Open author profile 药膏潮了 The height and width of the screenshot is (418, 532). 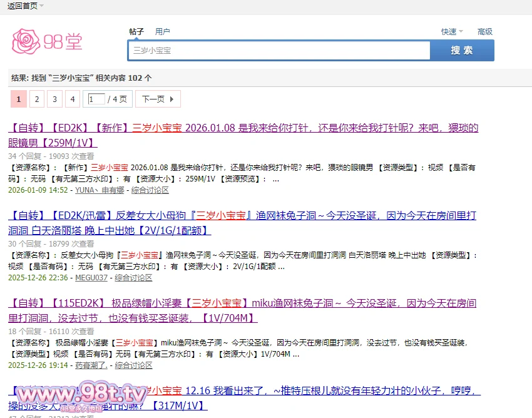tap(91, 365)
